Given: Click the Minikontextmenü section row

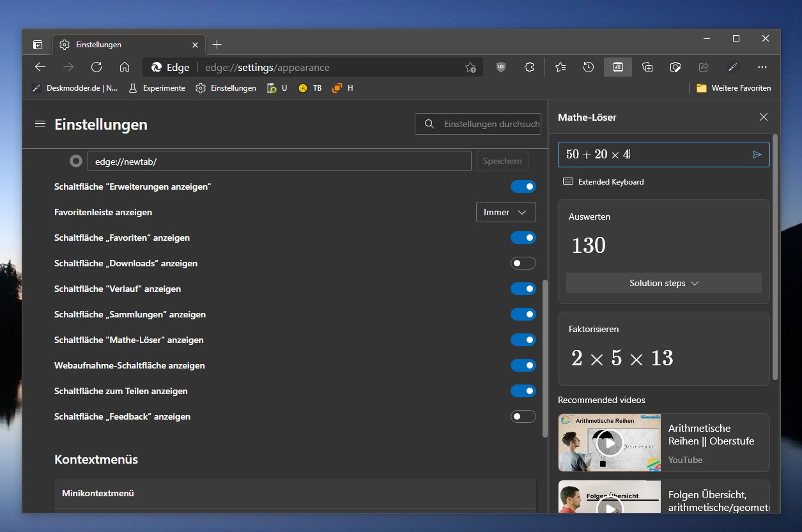Looking at the screenshot, I should (x=295, y=493).
